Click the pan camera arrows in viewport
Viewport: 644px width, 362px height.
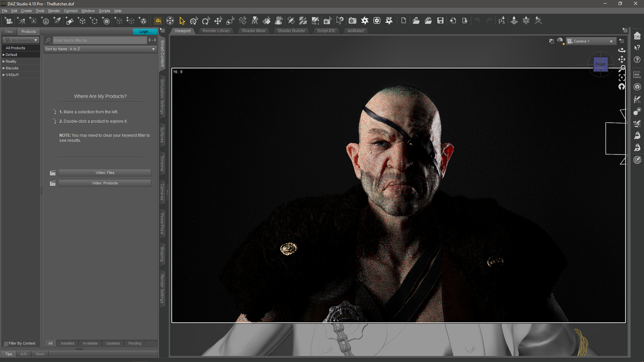pyautogui.click(x=622, y=59)
